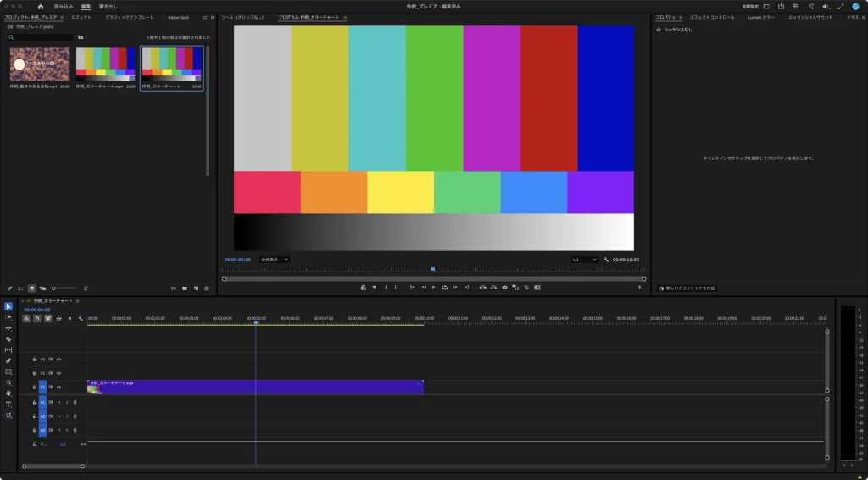Open playback resolution 1/2 dropdown
This screenshot has height=480, width=868.
584,260
